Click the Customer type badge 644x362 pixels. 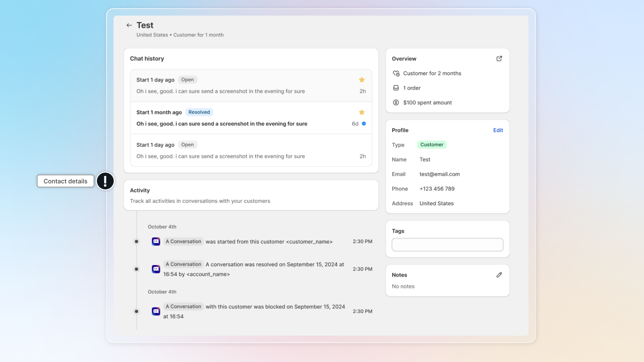point(432,145)
